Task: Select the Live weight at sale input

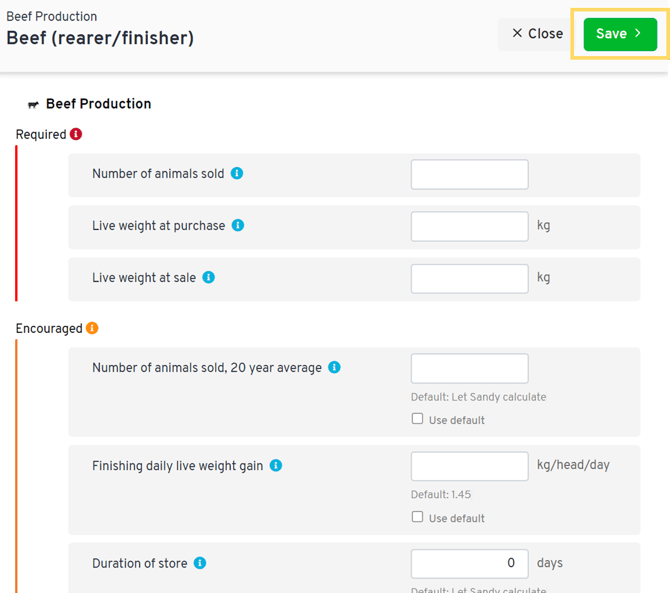Action: tap(469, 278)
